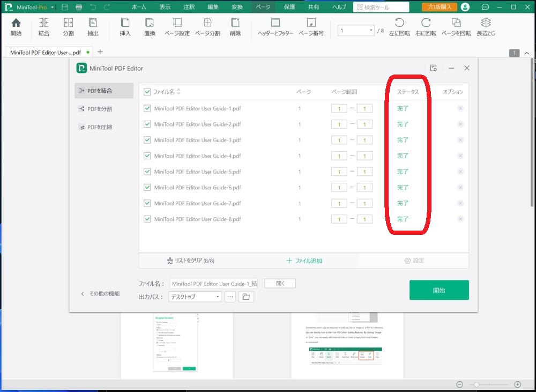Click the output ファイル名 input field
The image size is (536, 392).
pos(214,284)
